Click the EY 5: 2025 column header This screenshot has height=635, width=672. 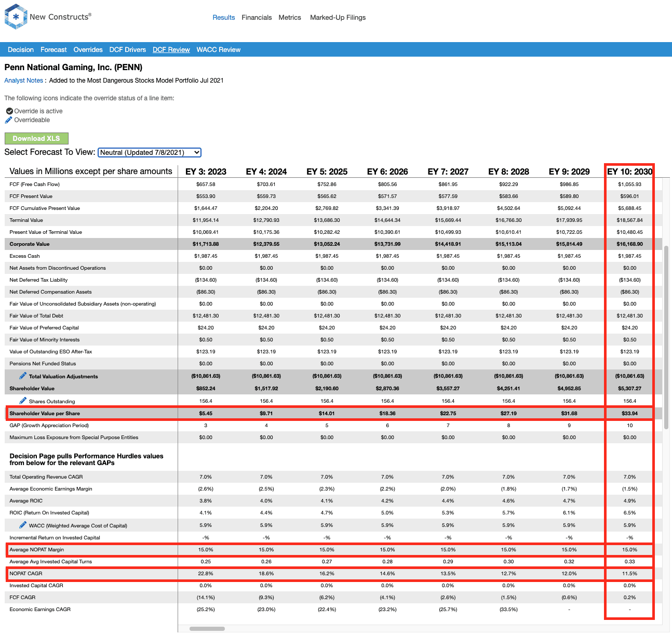tap(327, 171)
